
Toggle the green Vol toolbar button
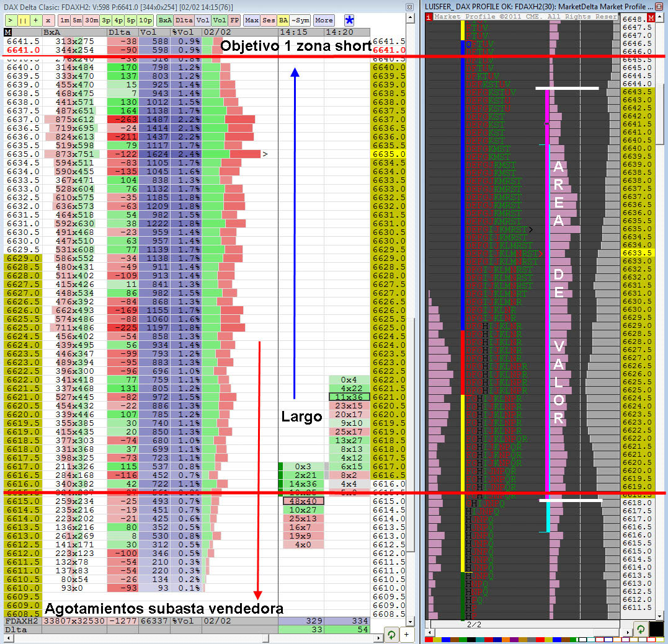pyautogui.click(x=220, y=20)
